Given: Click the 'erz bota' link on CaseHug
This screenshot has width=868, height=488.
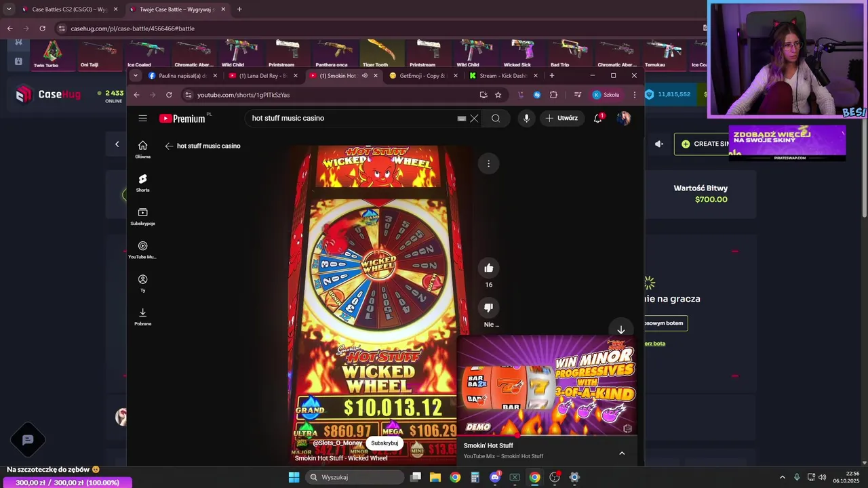Looking at the screenshot, I should tap(654, 344).
